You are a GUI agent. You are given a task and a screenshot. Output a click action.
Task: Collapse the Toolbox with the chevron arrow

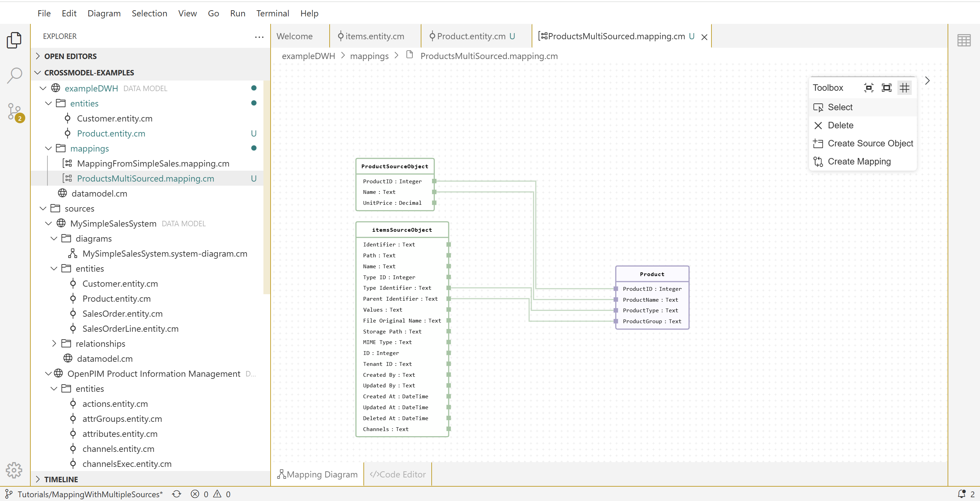point(927,81)
